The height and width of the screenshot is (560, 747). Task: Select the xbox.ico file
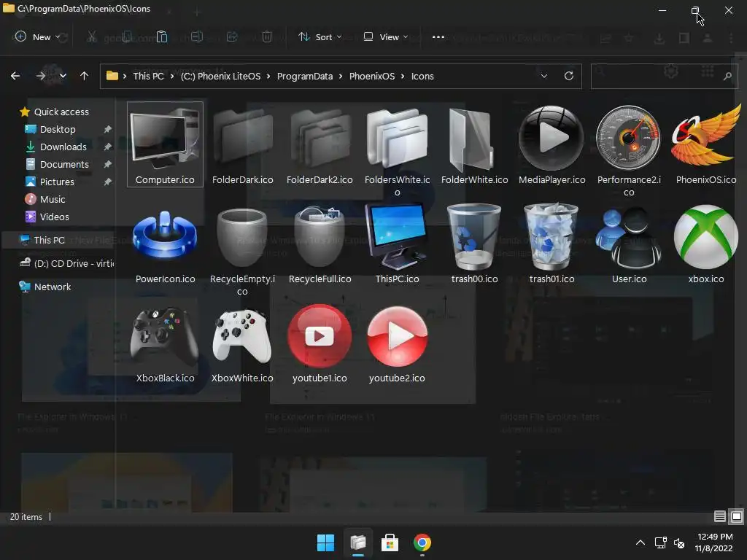pyautogui.click(x=706, y=245)
